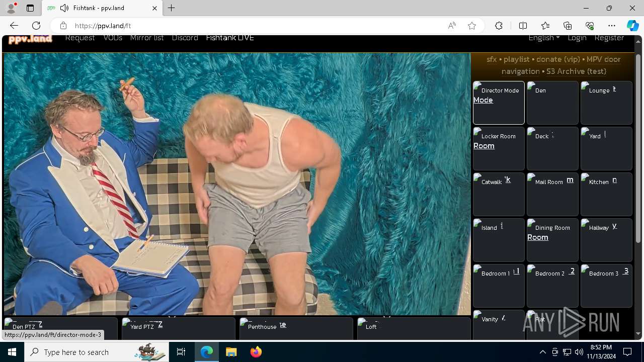
Task: View the Deck camera tile
Action: 552,148
